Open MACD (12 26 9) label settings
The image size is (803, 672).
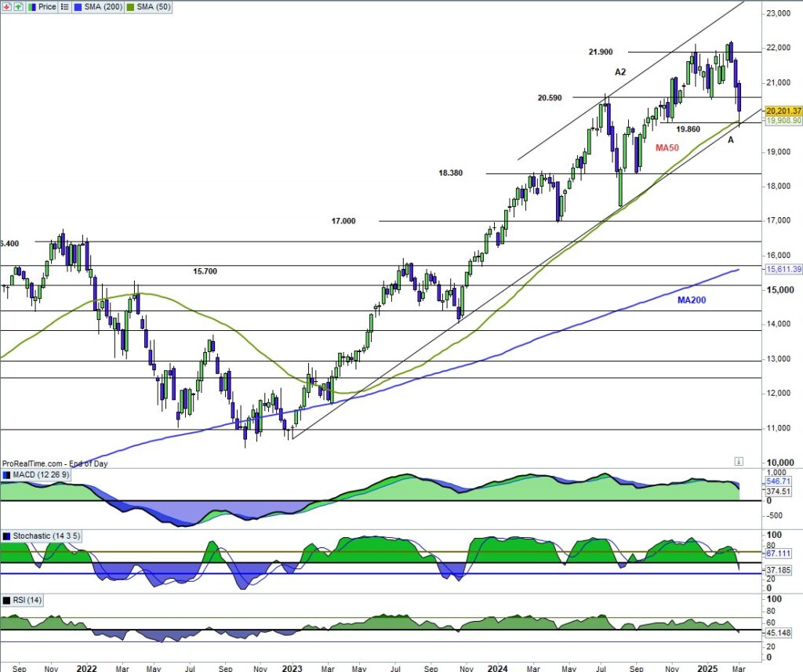40,475
